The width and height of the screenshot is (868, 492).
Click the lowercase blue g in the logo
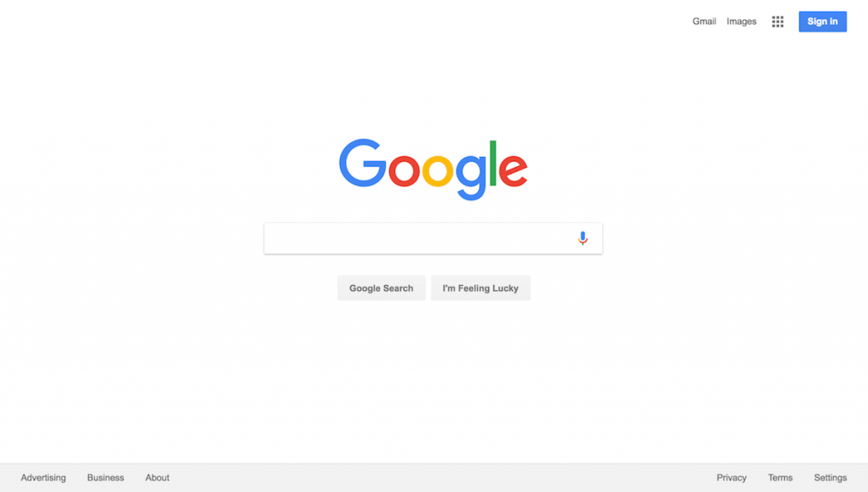[x=471, y=177]
